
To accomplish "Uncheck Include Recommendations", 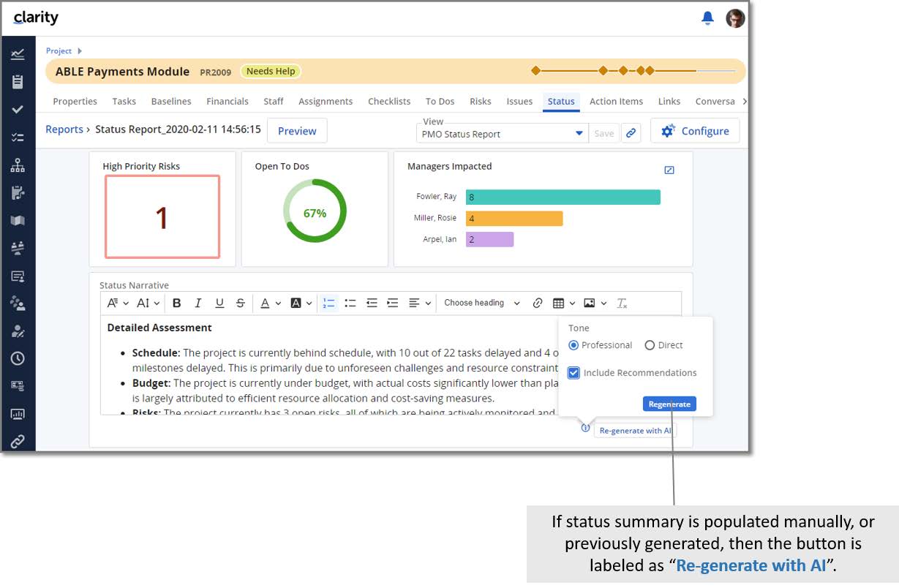I will [574, 373].
